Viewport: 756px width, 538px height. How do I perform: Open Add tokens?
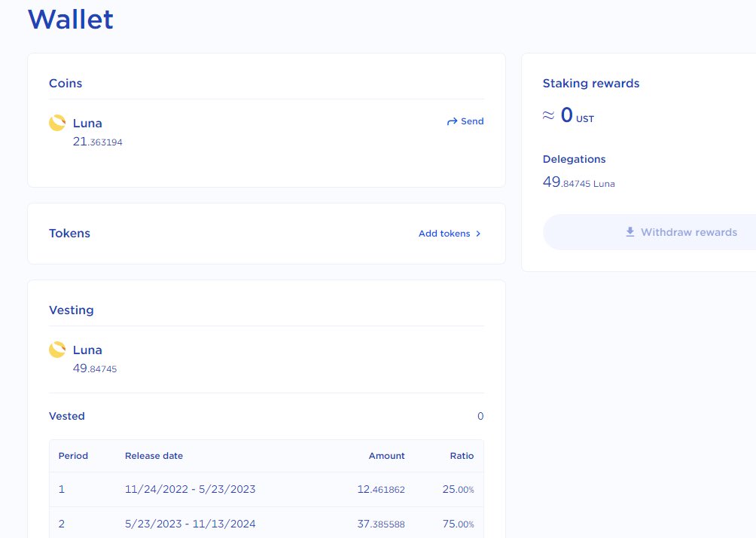click(x=450, y=234)
